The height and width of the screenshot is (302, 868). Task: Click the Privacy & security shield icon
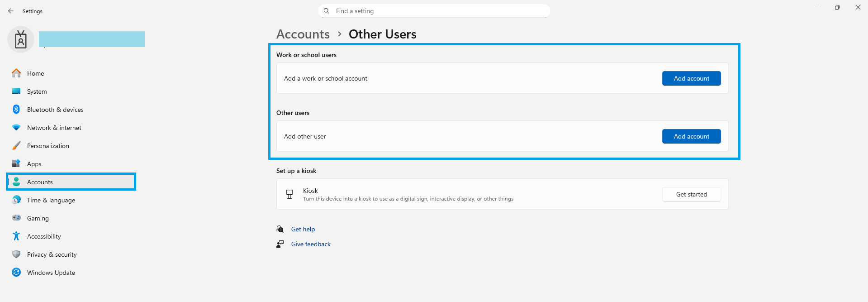pyautogui.click(x=16, y=254)
